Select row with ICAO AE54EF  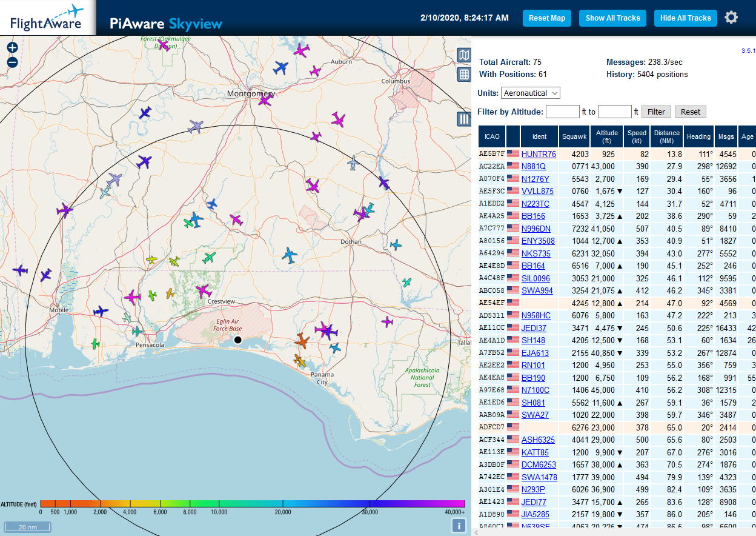617,303
